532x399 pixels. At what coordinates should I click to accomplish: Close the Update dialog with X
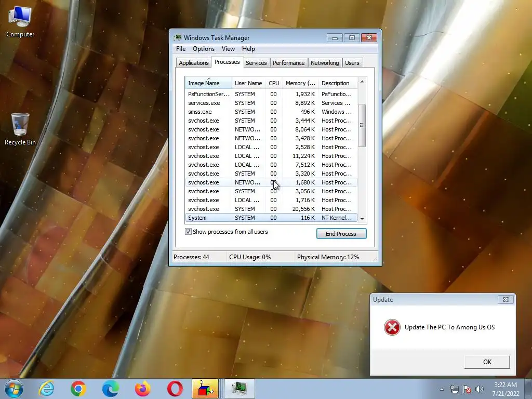pyautogui.click(x=506, y=300)
